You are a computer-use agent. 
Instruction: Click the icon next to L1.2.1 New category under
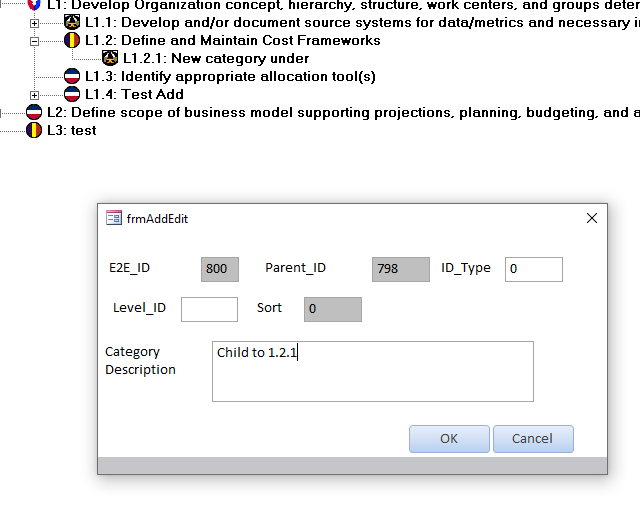tap(110, 58)
